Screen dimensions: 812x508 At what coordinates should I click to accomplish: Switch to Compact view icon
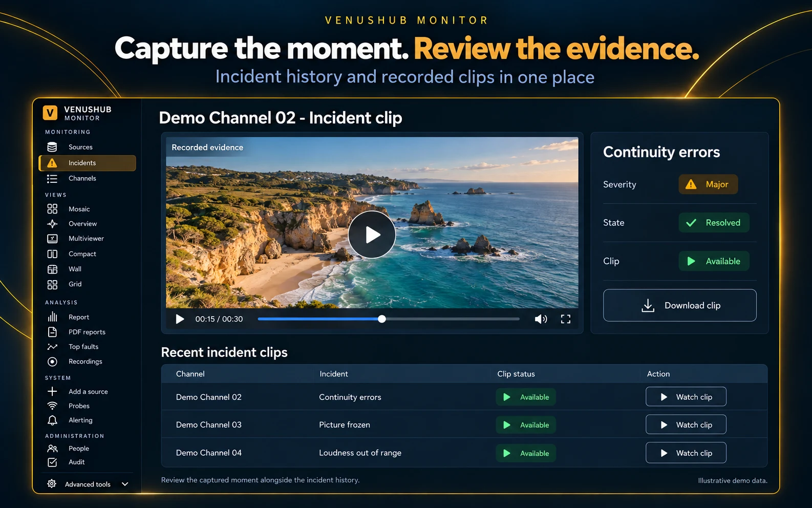pos(52,254)
